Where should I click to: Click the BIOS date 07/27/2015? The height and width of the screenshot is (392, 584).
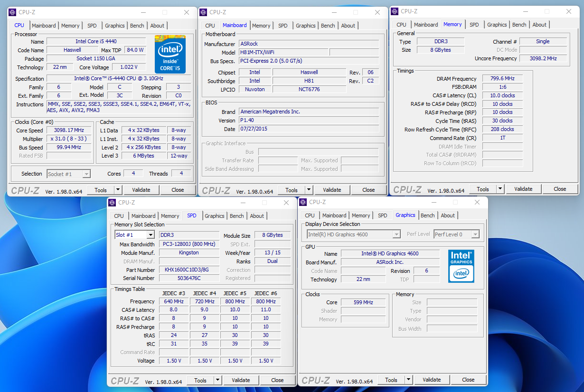309,129
